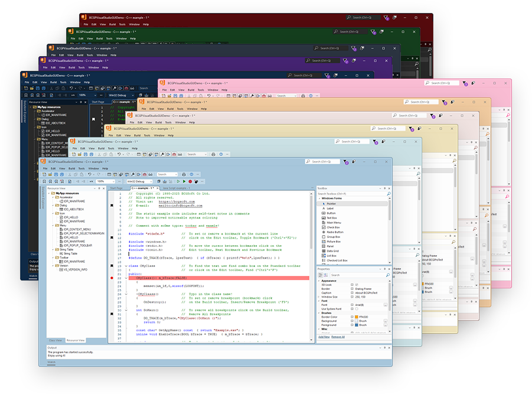Click the Toggle Bookmark icon in Edit toolbar
Screen dimensions: 532x394
pyautogui.click(x=44, y=181)
